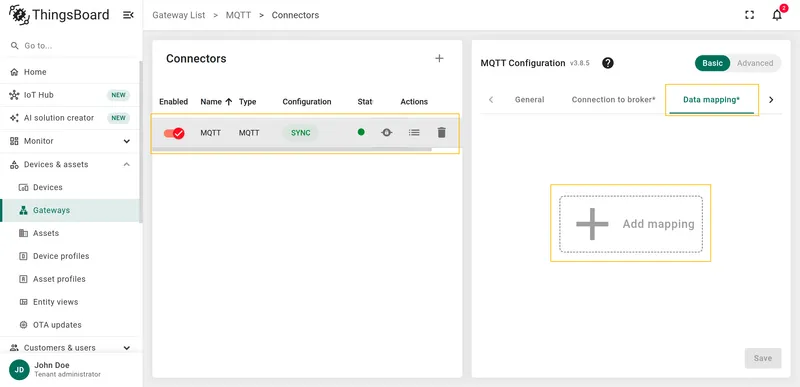800x387 pixels.
Task: Expand the Monitor menu chevron
Action: (127, 141)
